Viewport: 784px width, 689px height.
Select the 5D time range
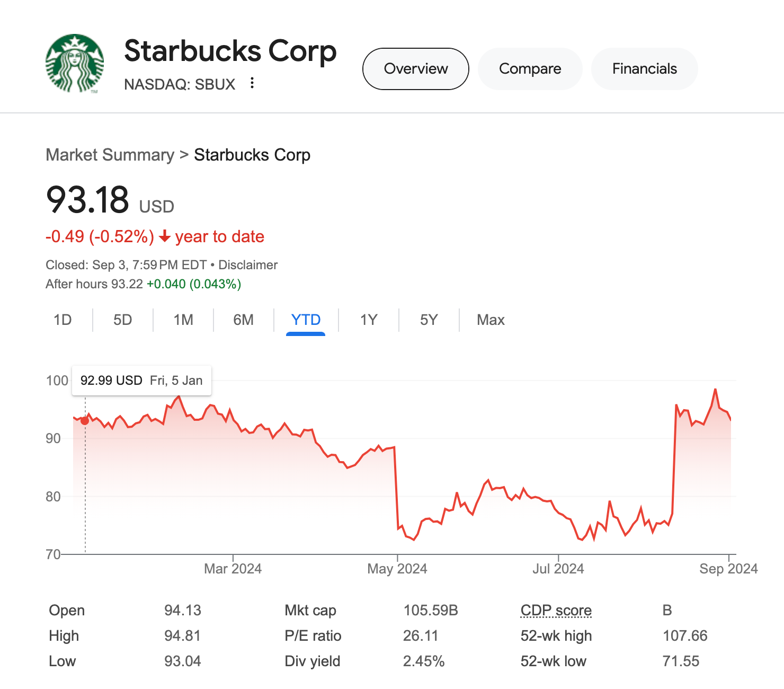click(x=122, y=320)
